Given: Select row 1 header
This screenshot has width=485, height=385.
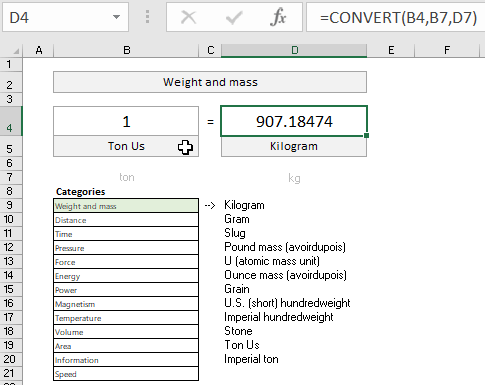Looking at the screenshot, I should [11, 64].
